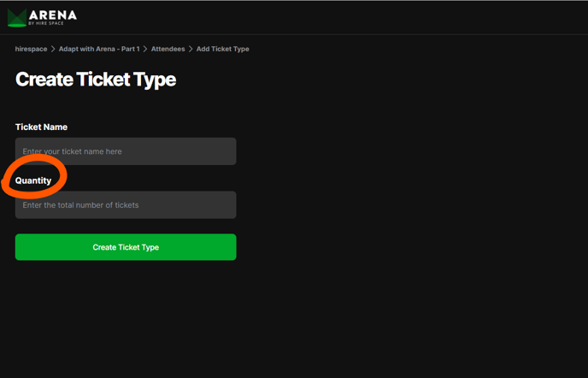Click the 'By Hire Space' tagline under logo
Viewport: 588px width, 378px height.
[x=46, y=23]
